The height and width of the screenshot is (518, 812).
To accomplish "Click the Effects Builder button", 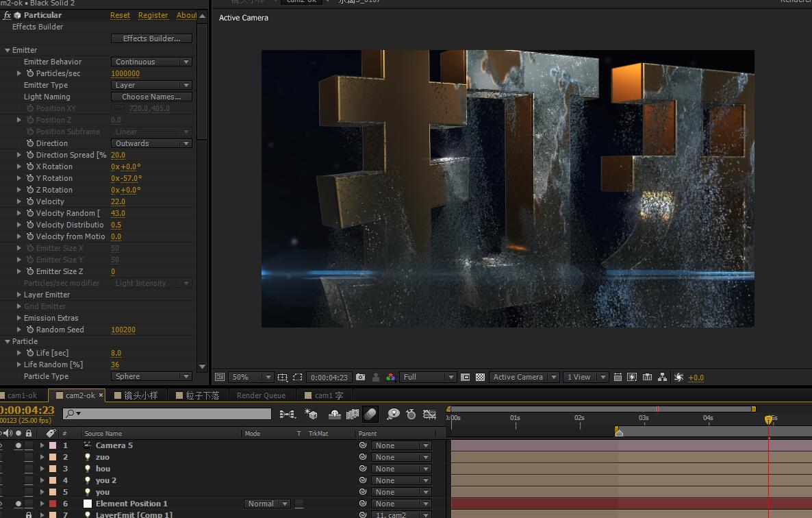I will point(151,38).
